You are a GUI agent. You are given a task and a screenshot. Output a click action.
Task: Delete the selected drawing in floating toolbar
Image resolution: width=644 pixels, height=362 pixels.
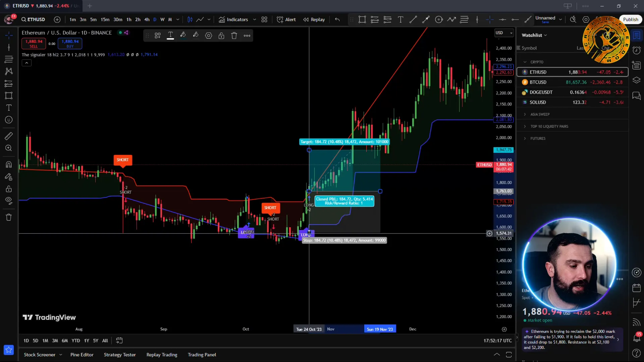click(234, 36)
